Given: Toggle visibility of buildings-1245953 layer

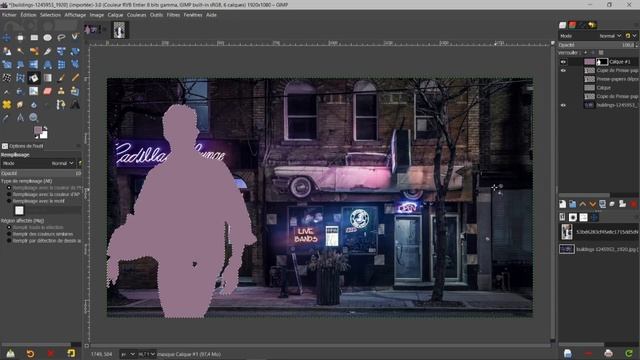Looking at the screenshot, I should [x=563, y=105].
